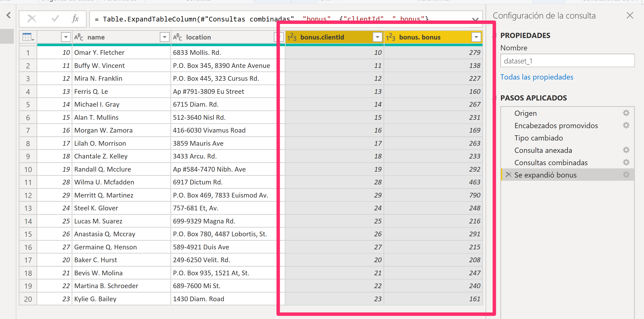Image resolution: width=644 pixels, height=319 pixels.
Task: Select the cell 416-6030 Vivamus Road
Action: click(x=228, y=130)
